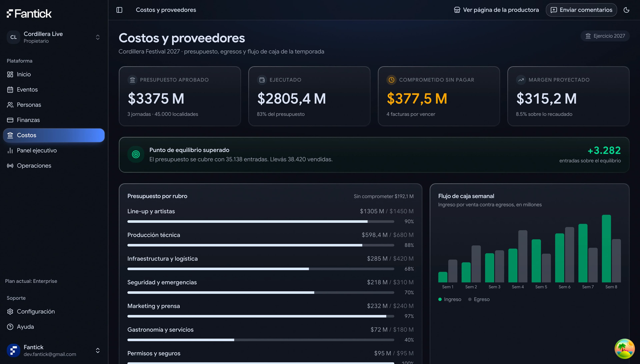Click the CL avatar for Cordillera Live

(x=13, y=37)
